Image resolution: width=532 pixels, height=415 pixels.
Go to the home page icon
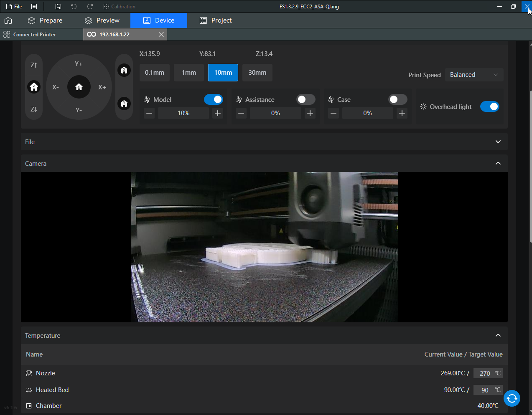point(8,20)
